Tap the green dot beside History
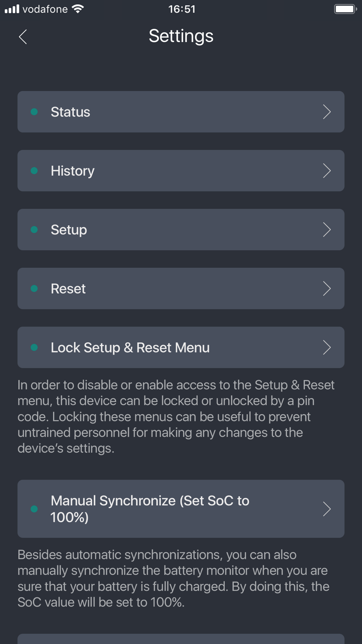Viewport: 362px width, 644px height. click(34, 171)
